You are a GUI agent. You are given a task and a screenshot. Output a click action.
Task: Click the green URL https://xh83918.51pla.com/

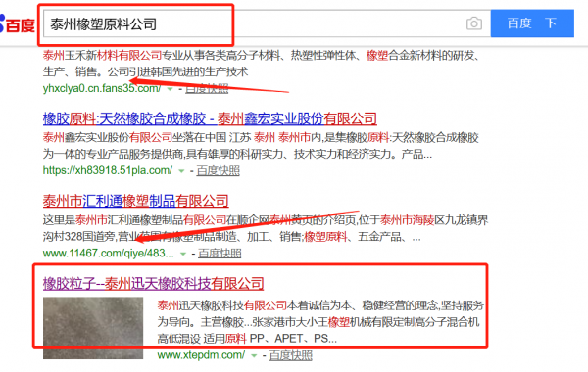(x=108, y=171)
